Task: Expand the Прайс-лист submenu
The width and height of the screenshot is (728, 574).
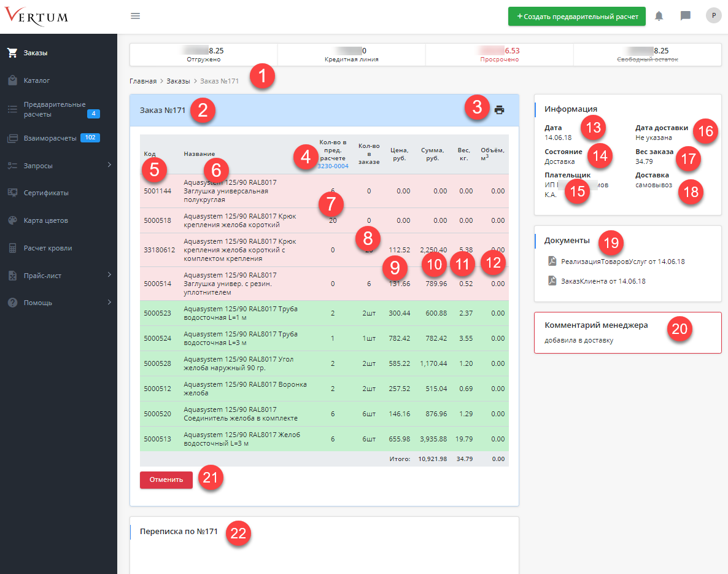Action: (58, 276)
